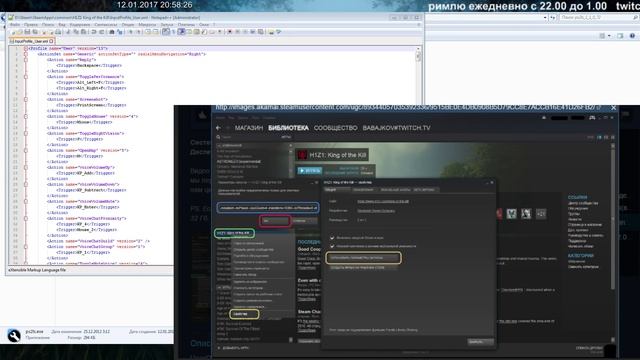The height and width of the screenshot is (360, 640).
Task: Collapse the fold marker for the Screenshot action
Action: click(x=26, y=99)
